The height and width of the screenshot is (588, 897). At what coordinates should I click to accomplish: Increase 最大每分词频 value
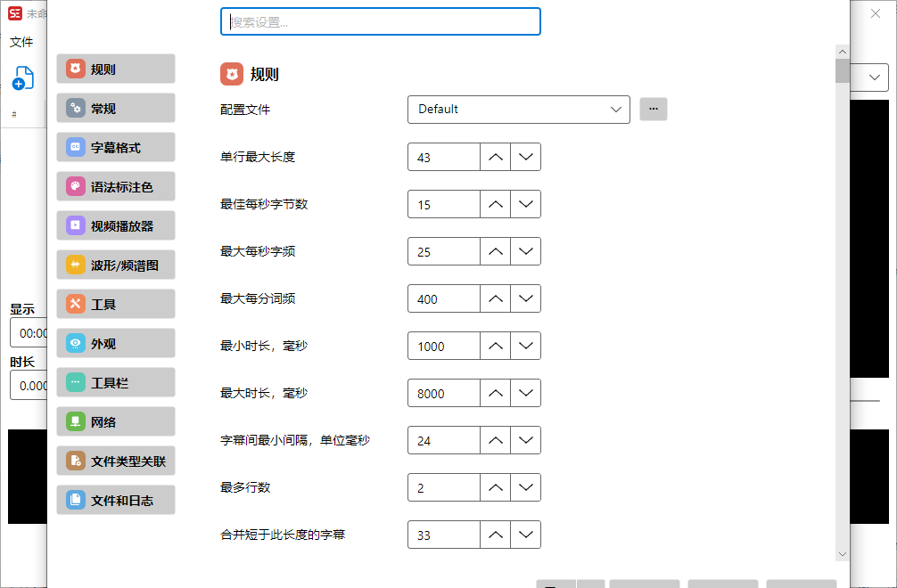496,298
